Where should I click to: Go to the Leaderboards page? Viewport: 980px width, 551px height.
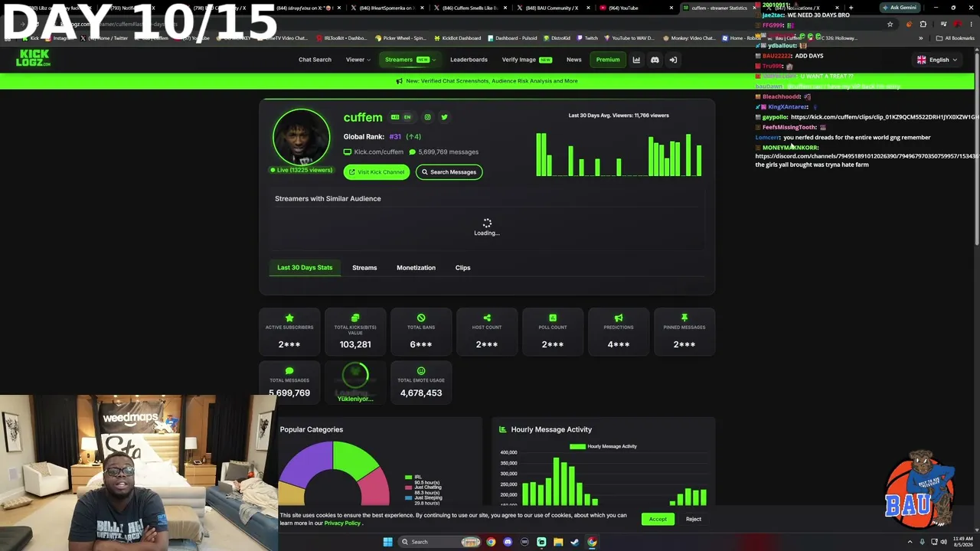tap(469, 60)
